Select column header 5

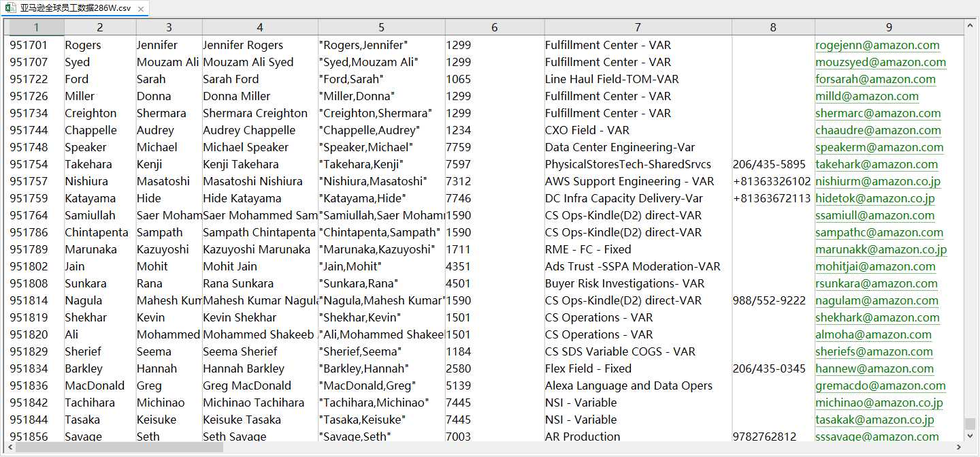381,27
